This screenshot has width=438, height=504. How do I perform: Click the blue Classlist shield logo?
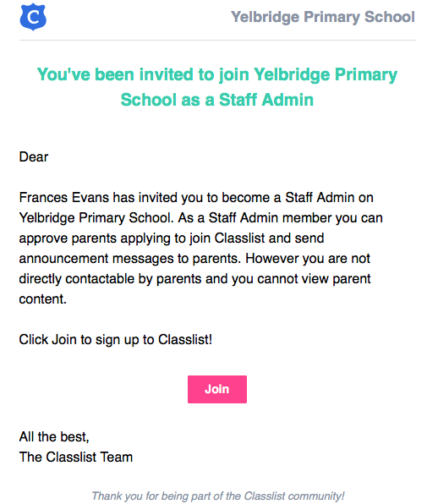pyautogui.click(x=33, y=17)
